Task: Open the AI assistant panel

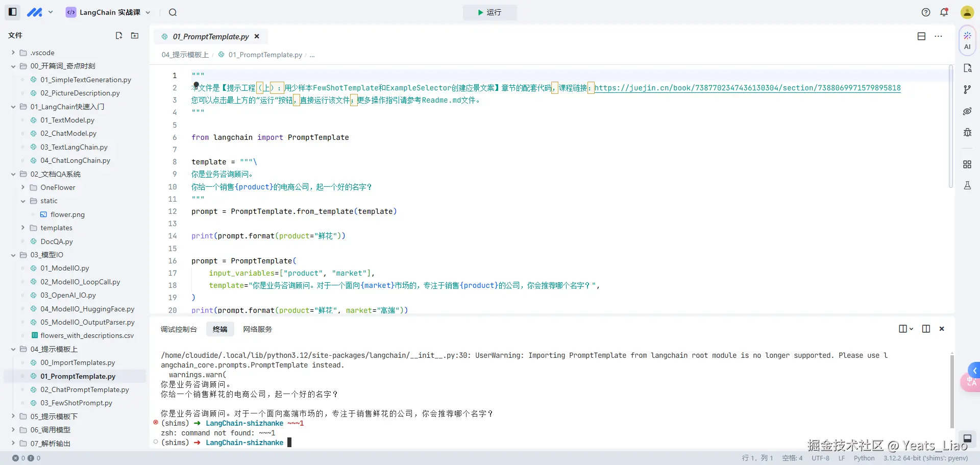Action: (x=967, y=41)
